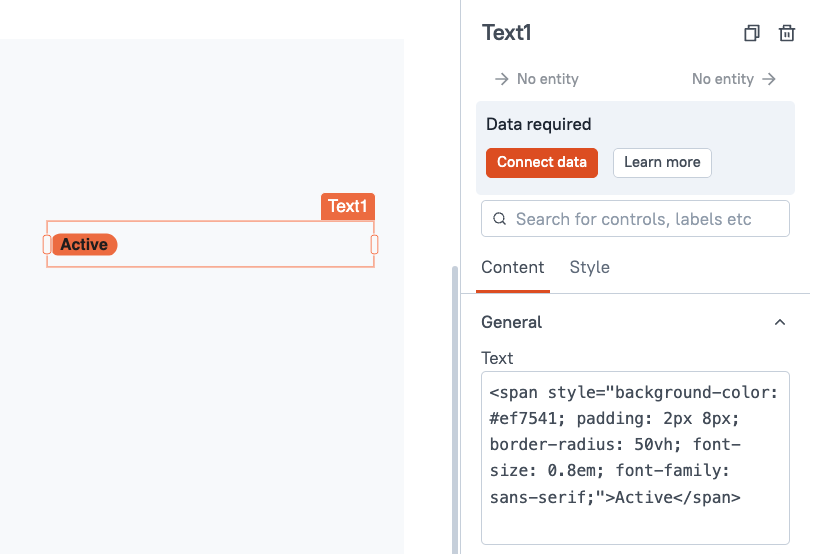Duplicate the Text1 widget with copy icon

point(752,33)
